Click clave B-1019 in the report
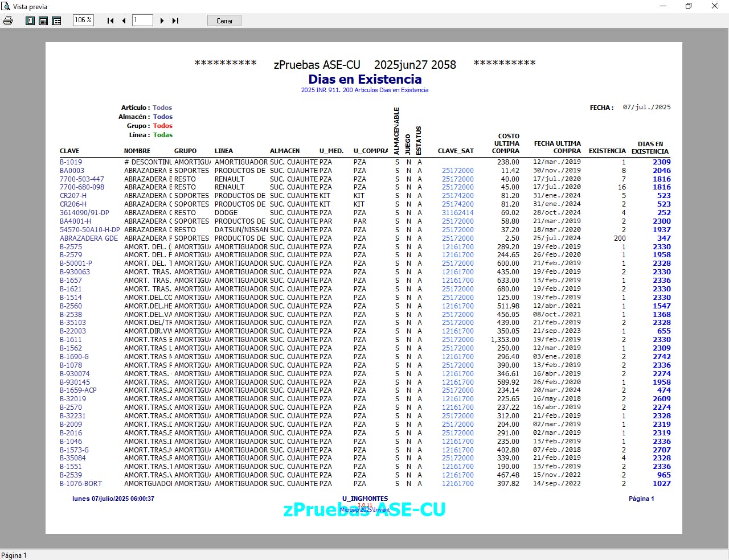The width and height of the screenshot is (729, 560). click(x=71, y=162)
